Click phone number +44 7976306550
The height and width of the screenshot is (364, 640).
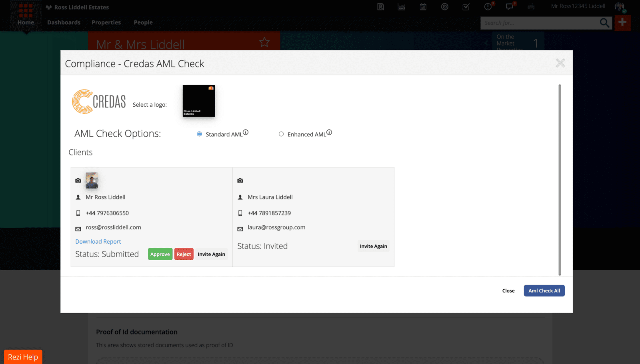point(107,213)
